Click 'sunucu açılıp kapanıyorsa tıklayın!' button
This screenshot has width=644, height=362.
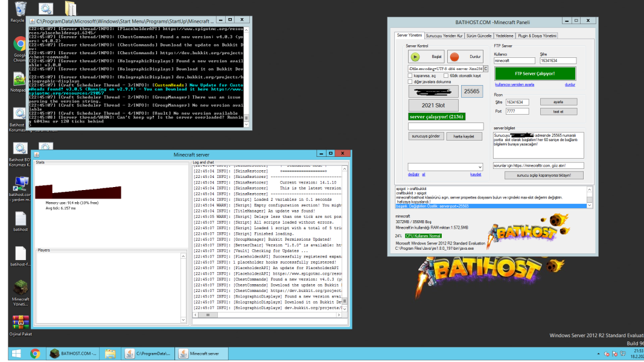click(544, 175)
